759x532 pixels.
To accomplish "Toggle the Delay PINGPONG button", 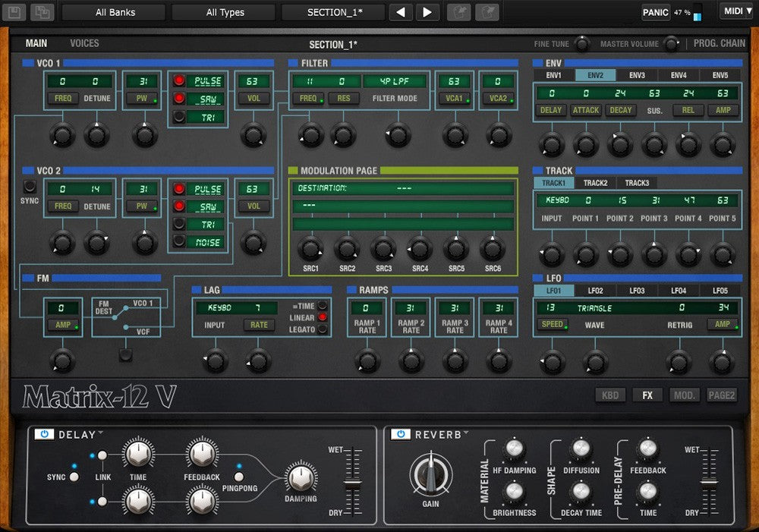I will [238, 477].
